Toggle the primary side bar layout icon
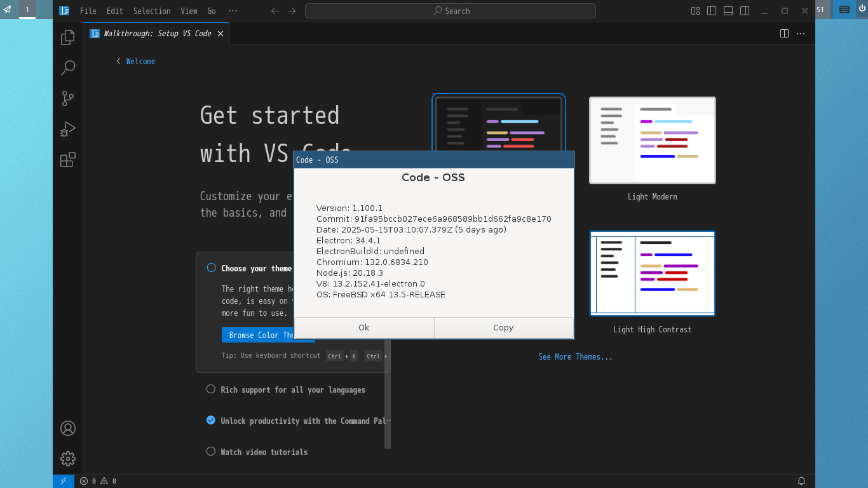The image size is (868, 488). (x=712, y=11)
